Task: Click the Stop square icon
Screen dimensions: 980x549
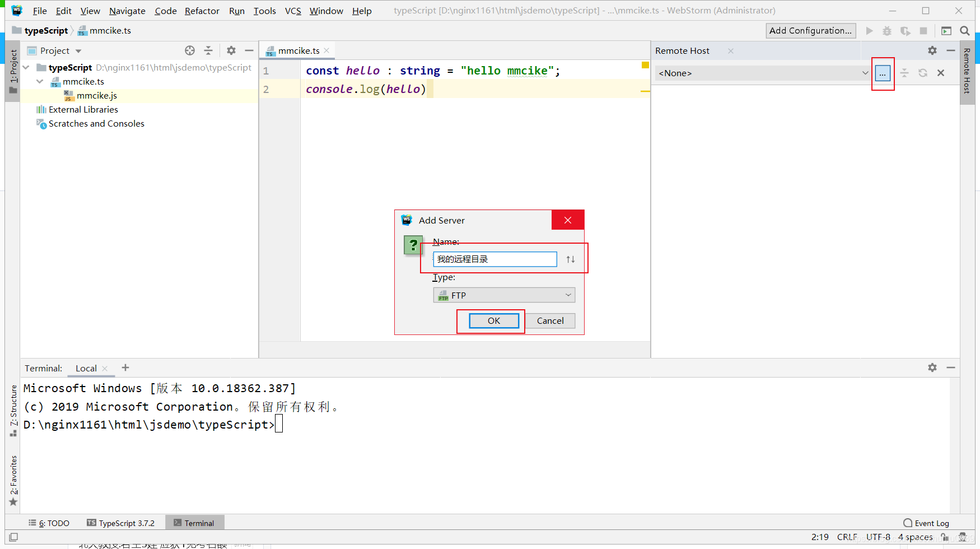Action: coord(923,31)
